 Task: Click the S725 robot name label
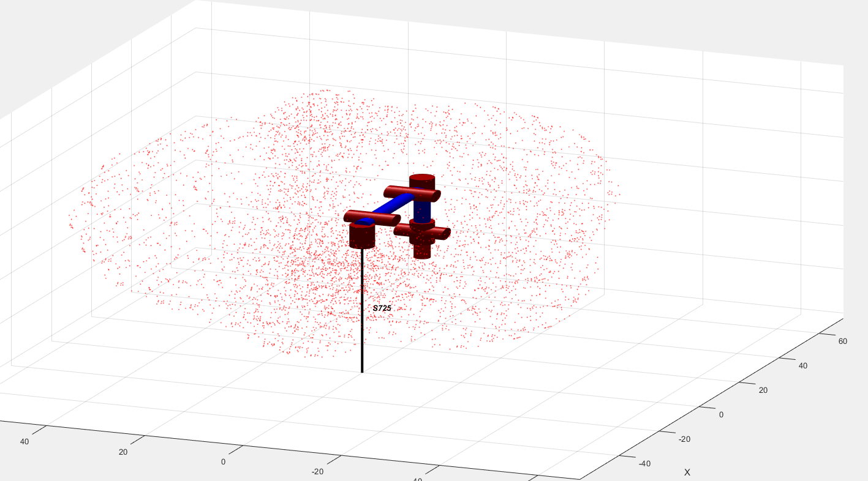[x=382, y=308]
